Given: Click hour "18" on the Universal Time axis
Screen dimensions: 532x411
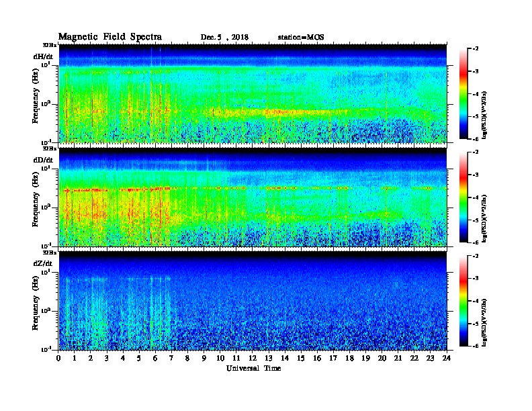Looking at the screenshot, I should click(x=349, y=358).
